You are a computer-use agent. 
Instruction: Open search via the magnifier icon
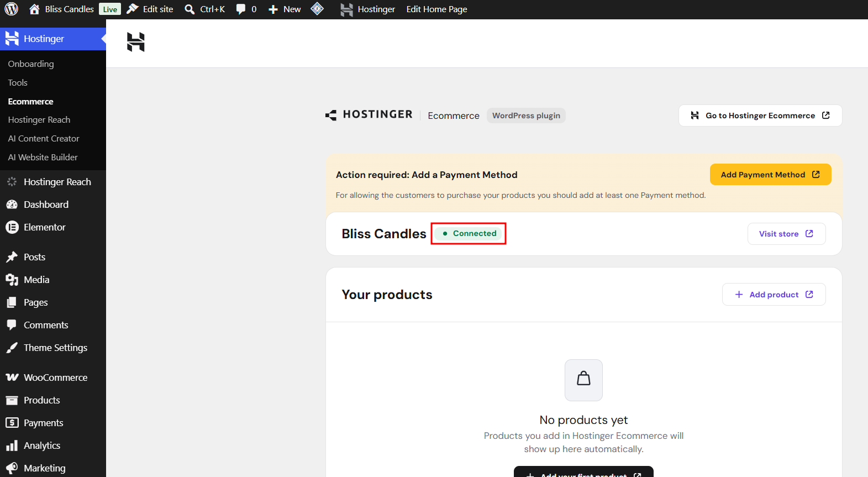190,9
